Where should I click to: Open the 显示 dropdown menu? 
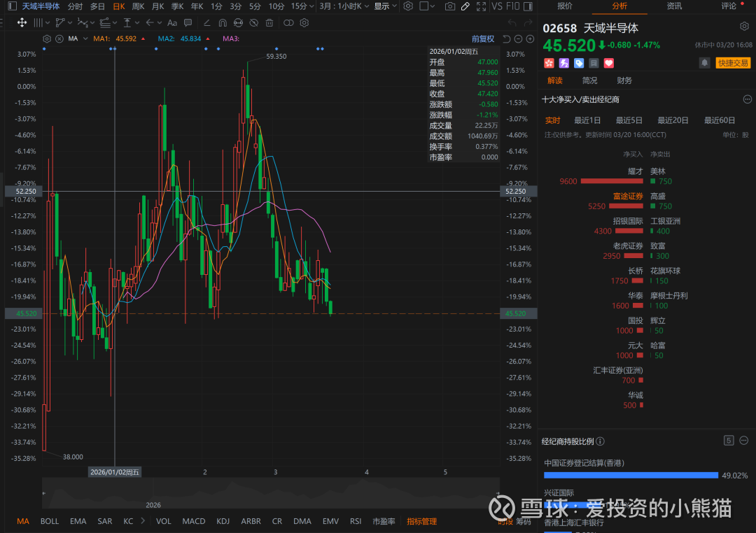tap(385, 6)
